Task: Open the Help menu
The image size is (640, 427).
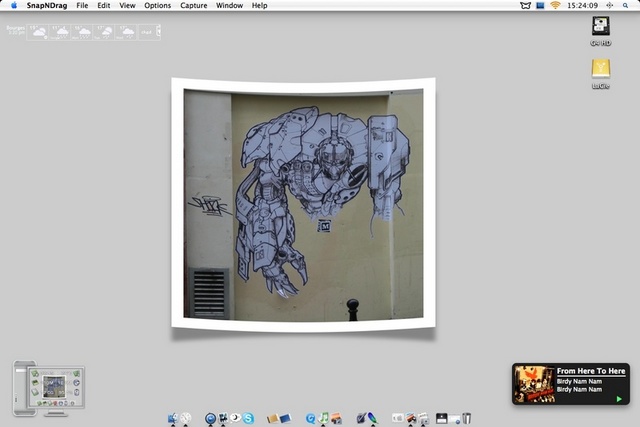Action: point(260,5)
